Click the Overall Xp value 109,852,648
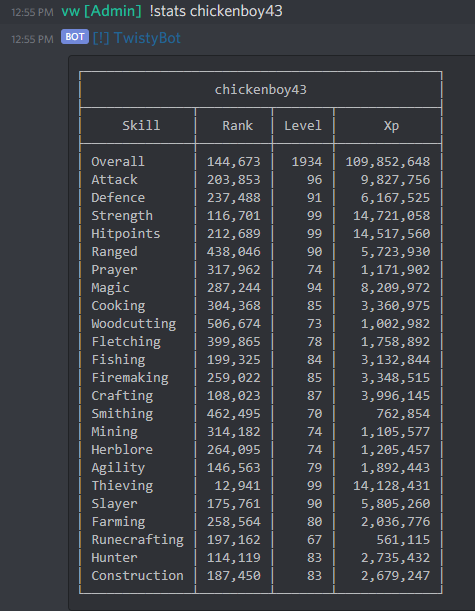 point(388,162)
